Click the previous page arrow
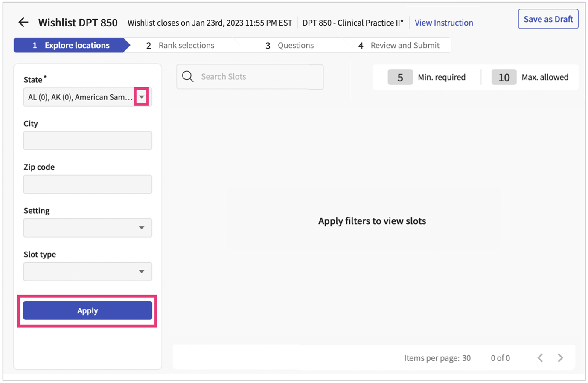 pos(540,358)
